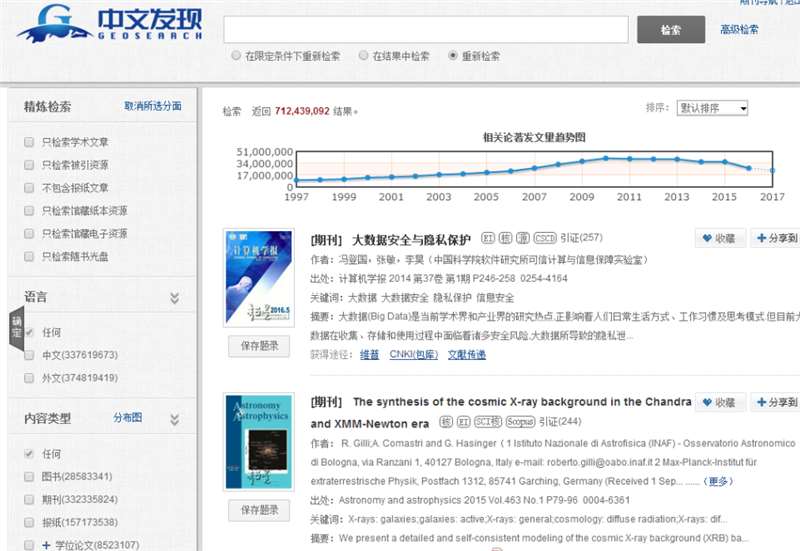Check the 中文 language filter
The image size is (800, 551).
coord(29,355)
